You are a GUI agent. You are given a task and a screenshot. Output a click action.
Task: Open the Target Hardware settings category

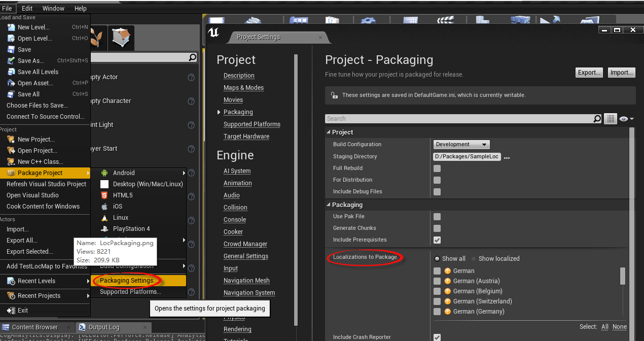246,137
